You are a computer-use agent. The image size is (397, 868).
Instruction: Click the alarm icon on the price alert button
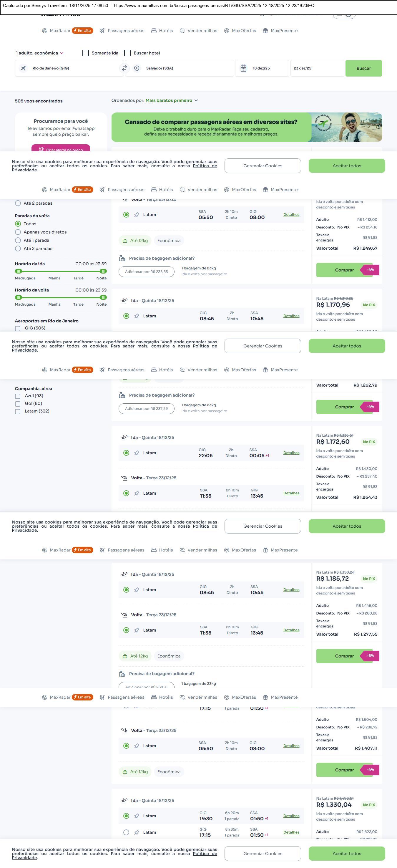tap(41, 149)
